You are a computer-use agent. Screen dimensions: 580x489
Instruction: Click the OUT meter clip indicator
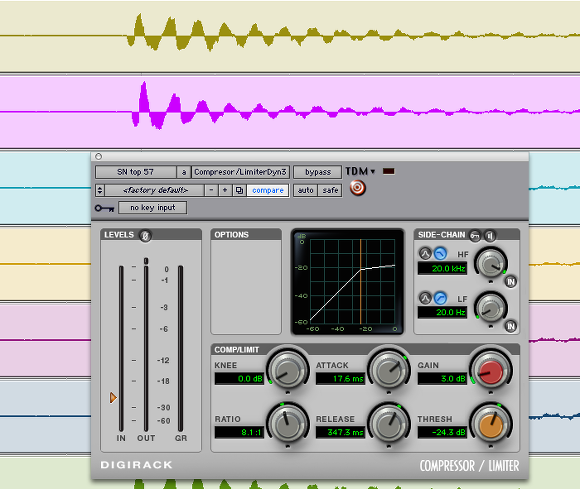pyautogui.click(x=146, y=261)
